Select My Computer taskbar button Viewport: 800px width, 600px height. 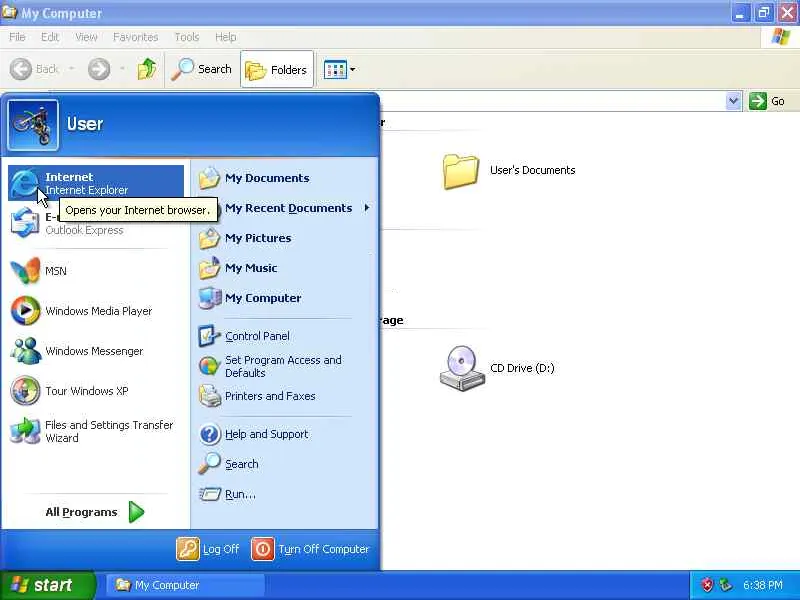point(185,585)
